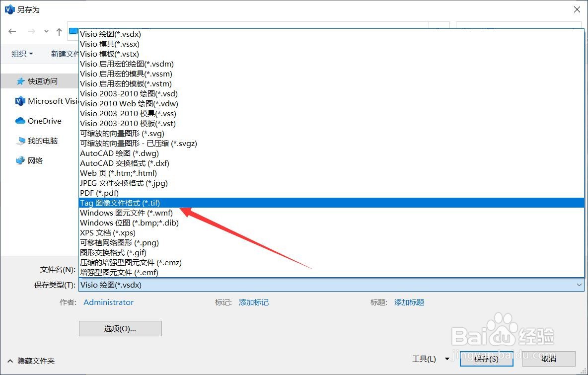The width and height of the screenshot is (588, 375).
Task: Click the 保存(S) button
Action: pos(486,359)
